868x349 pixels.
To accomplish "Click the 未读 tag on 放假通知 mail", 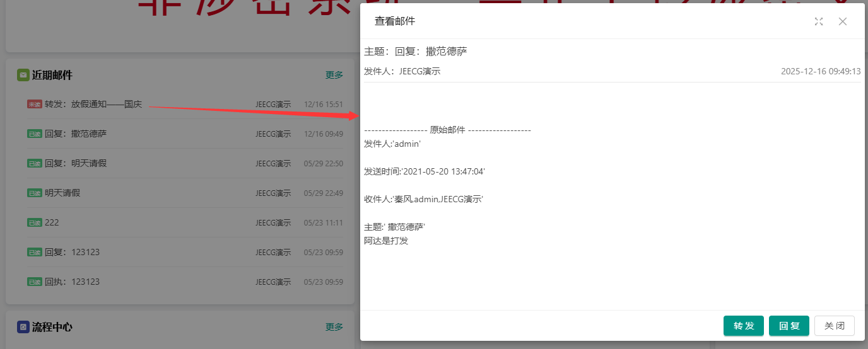I will coord(35,104).
